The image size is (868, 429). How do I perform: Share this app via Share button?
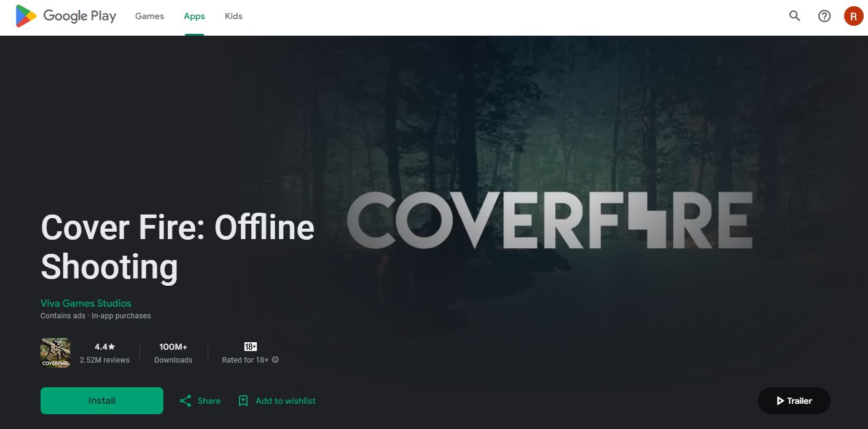200,401
